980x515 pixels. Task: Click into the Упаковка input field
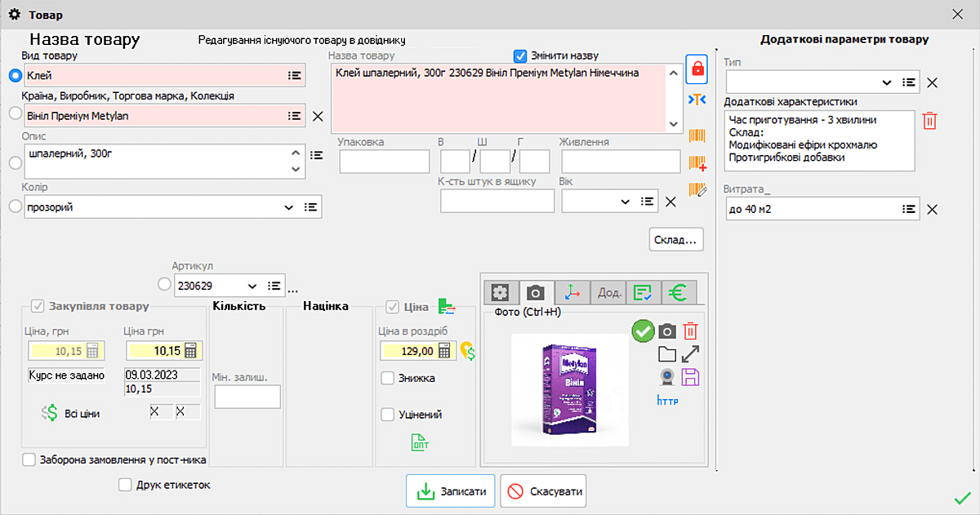click(x=384, y=162)
